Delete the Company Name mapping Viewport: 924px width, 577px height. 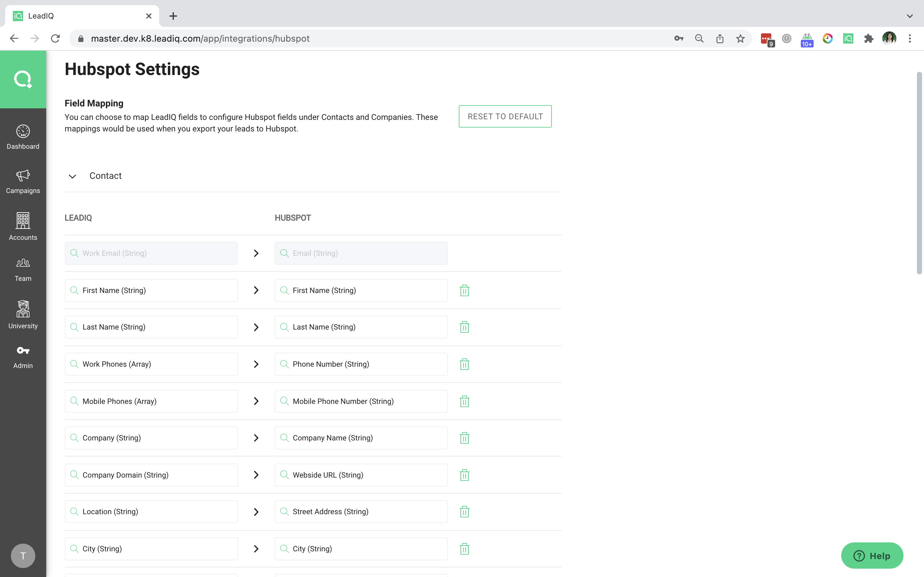pos(464,438)
